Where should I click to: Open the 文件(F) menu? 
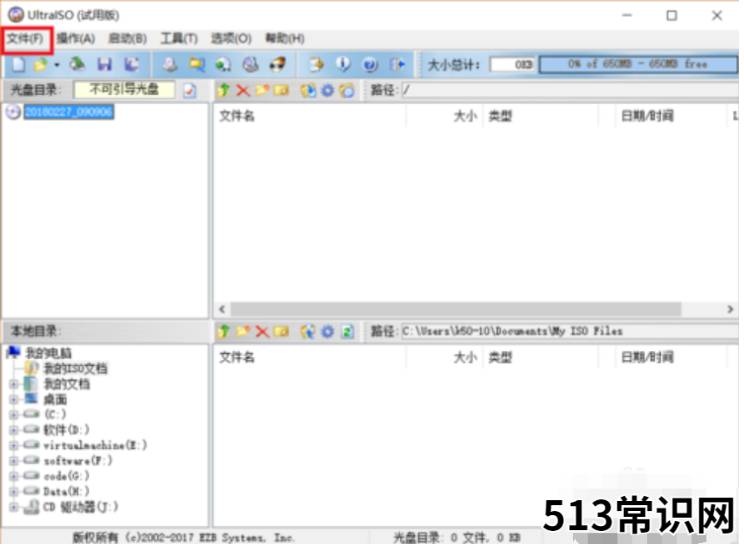[x=26, y=38]
